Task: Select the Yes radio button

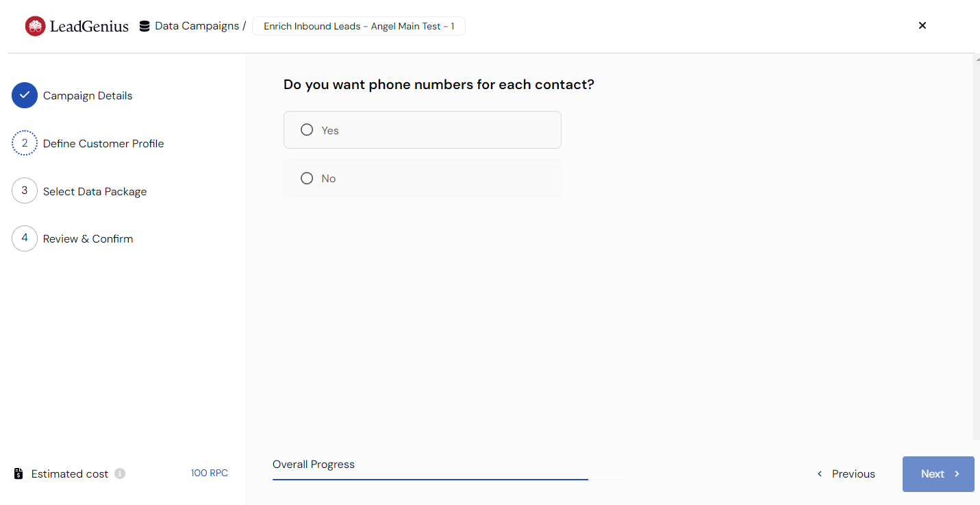Action: (x=307, y=130)
